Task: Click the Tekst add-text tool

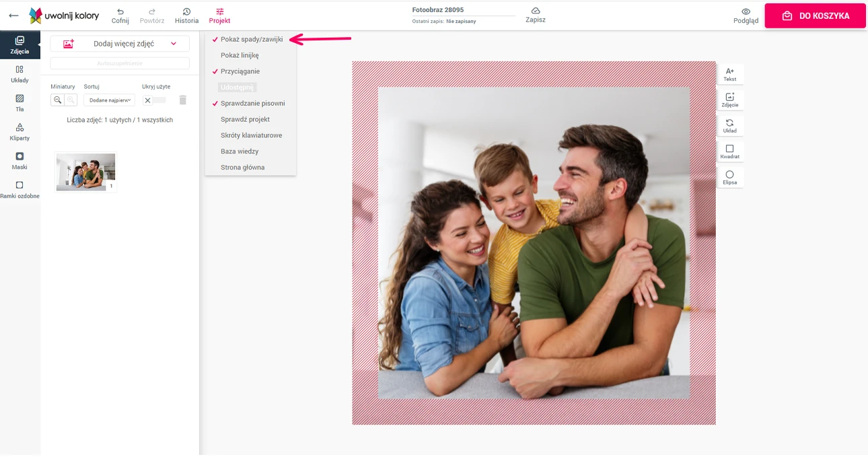Action: tap(729, 74)
